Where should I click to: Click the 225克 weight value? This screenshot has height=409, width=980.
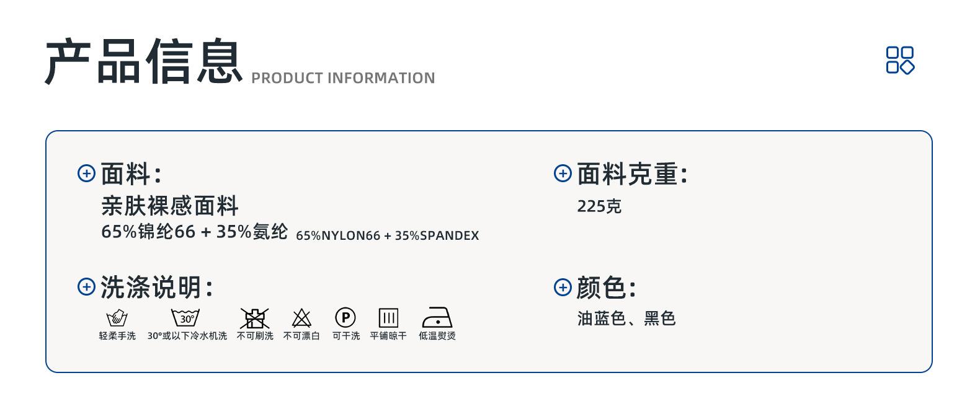pos(599,206)
